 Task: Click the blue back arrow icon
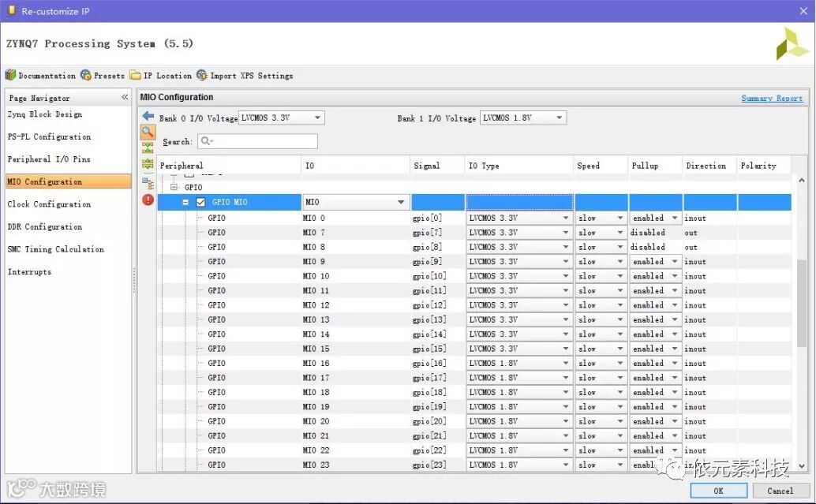(x=148, y=116)
